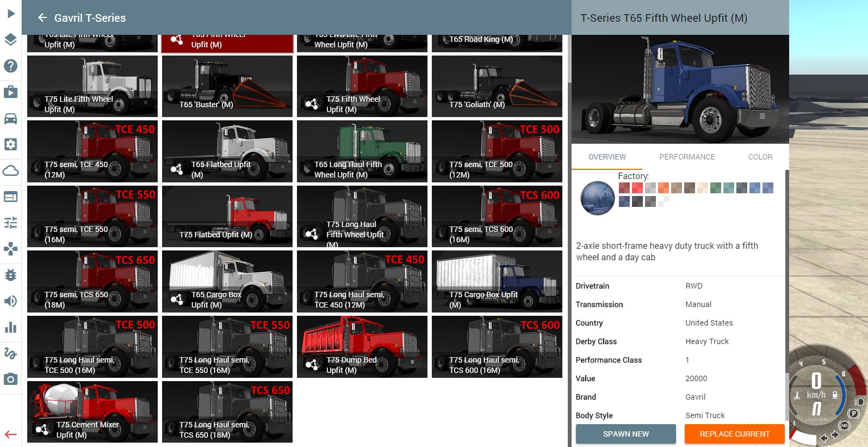Image resolution: width=868 pixels, height=447 pixels.
Task: Pick the orange factory color swatch
Action: click(664, 188)
